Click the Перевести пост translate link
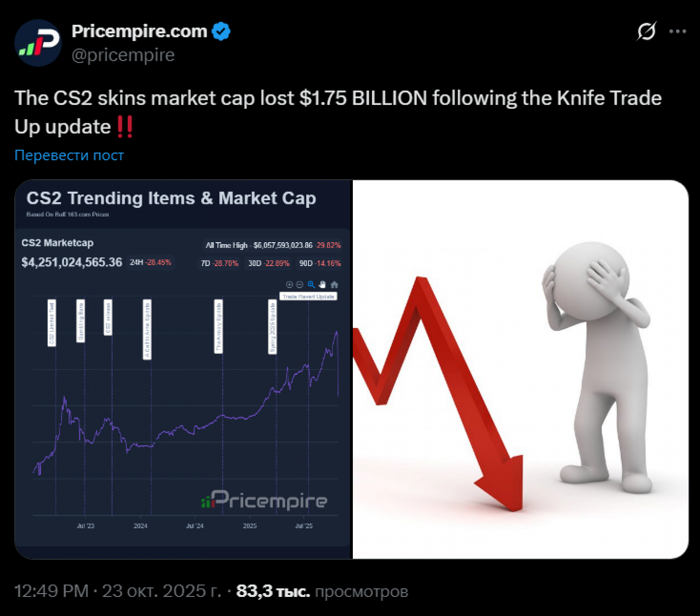The width and height of the screenshot is (700, 616). (69, 155)
